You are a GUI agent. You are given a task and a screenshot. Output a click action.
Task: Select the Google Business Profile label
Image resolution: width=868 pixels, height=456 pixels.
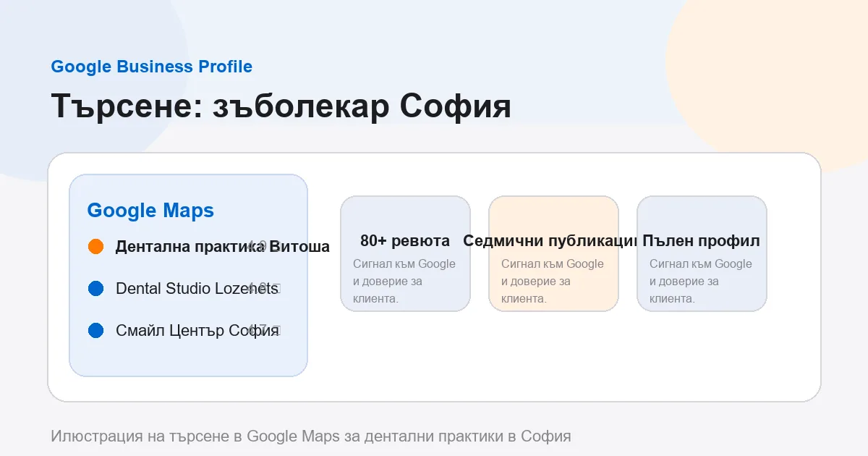coord(151,67)
